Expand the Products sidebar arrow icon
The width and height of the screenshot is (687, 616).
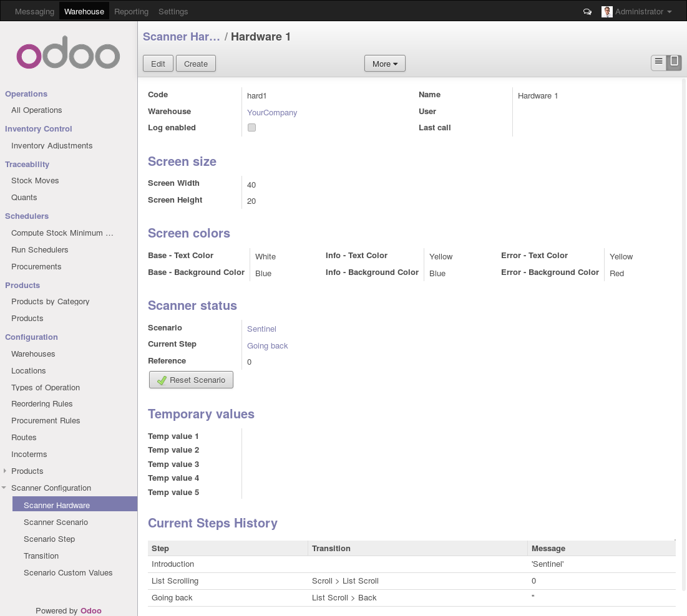pos(5,471)
